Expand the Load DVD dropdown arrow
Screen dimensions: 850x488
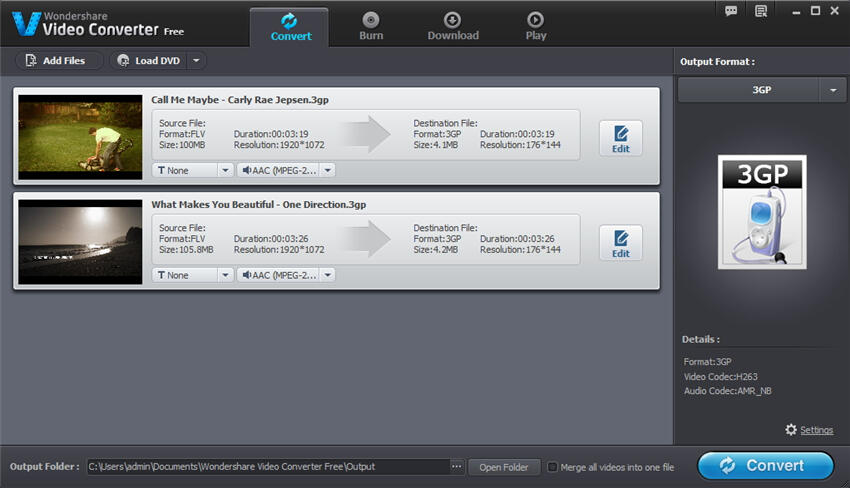click(197, 61)
